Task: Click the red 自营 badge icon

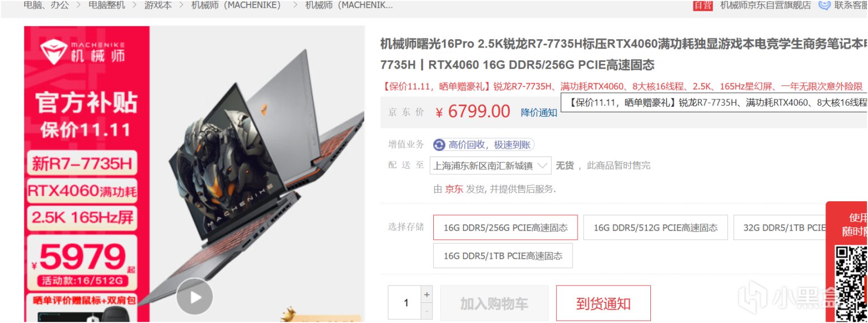Action: point(702,5)
